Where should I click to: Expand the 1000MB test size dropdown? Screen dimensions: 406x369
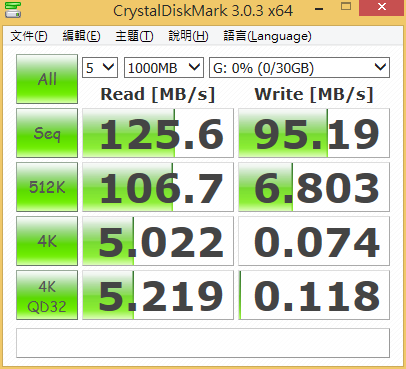point(164,68)
